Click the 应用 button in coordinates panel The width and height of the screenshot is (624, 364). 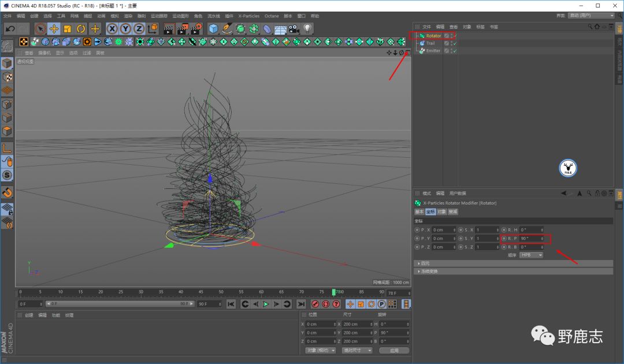[394, 350]
